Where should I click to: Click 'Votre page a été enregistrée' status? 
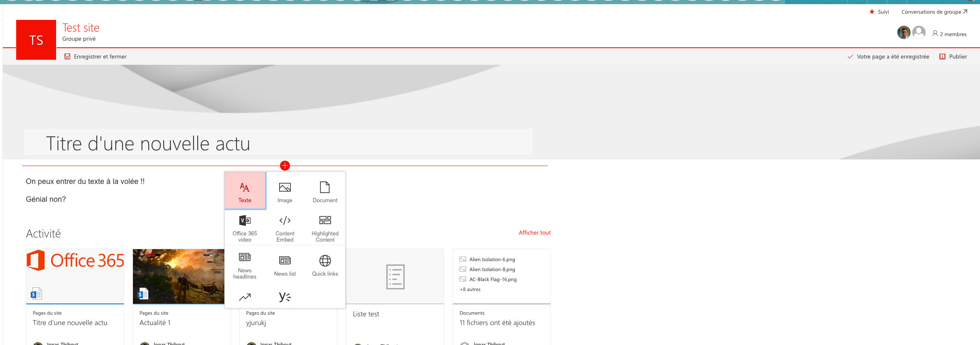(893, 56)
